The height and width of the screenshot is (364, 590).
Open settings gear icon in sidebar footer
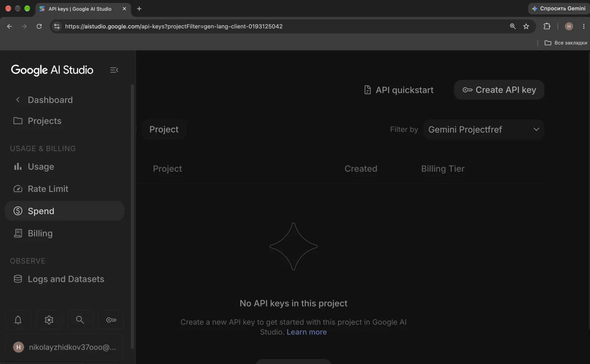coord(49,320)
